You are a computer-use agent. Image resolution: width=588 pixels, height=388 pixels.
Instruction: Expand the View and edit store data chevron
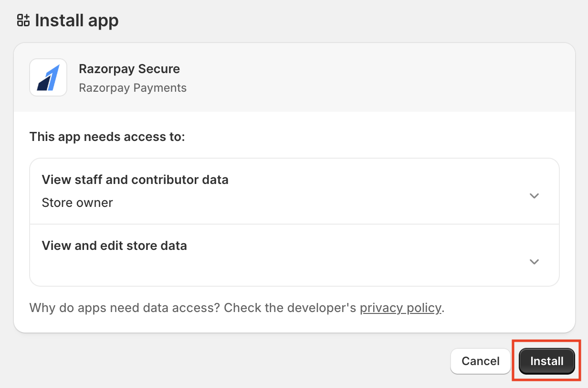[x=534, y=262]
